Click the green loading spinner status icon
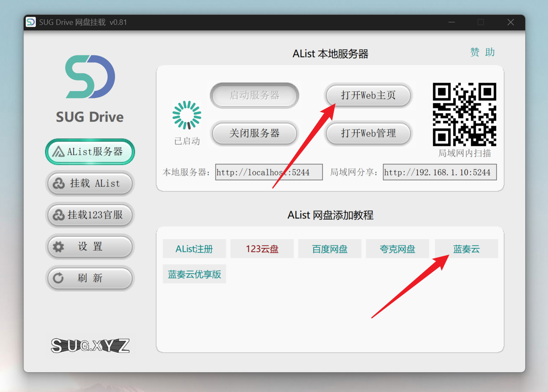 187,115
